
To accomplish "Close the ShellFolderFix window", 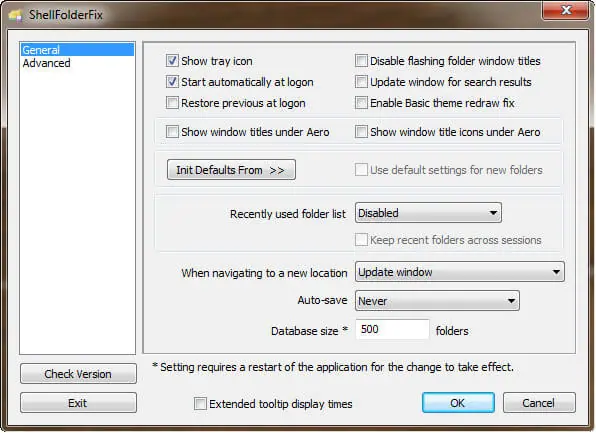I will 566,10.
